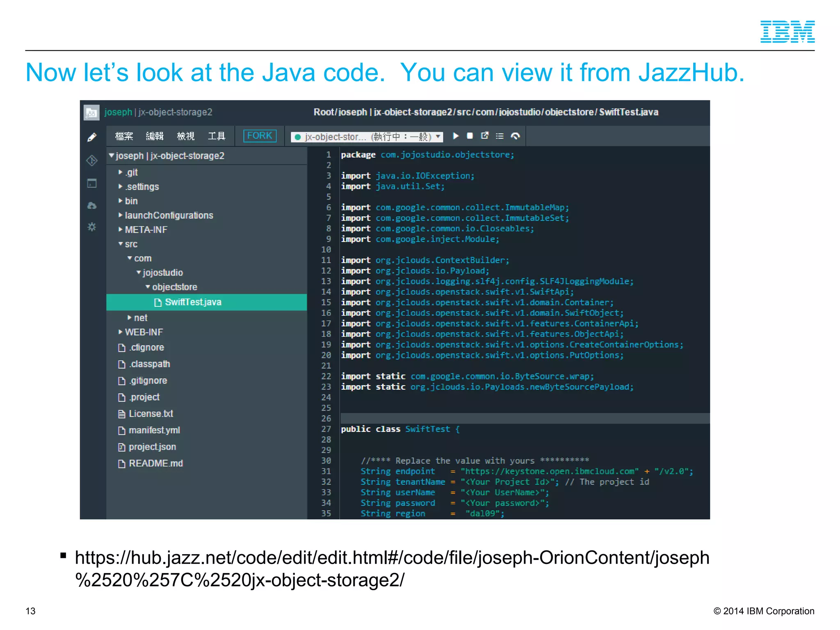This screenshot has height=630, width=840.
Task: Open the shell console sidebar icon
Action: (x=92, y=183)
